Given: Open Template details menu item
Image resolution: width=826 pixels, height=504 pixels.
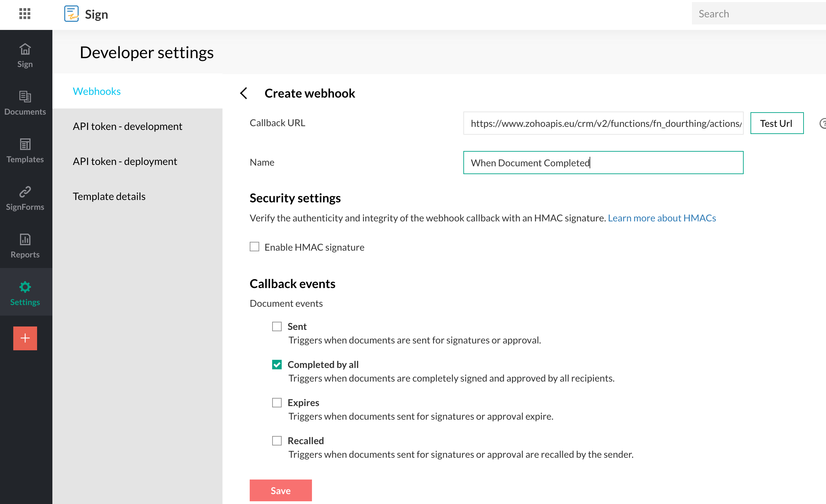Looking at the screenshot, I should tap(109, 196).
